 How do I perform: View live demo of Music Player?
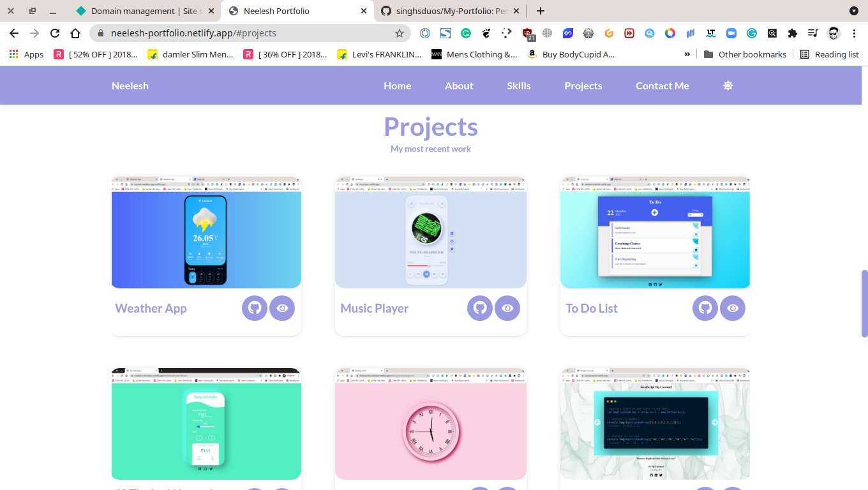[507, 308]
